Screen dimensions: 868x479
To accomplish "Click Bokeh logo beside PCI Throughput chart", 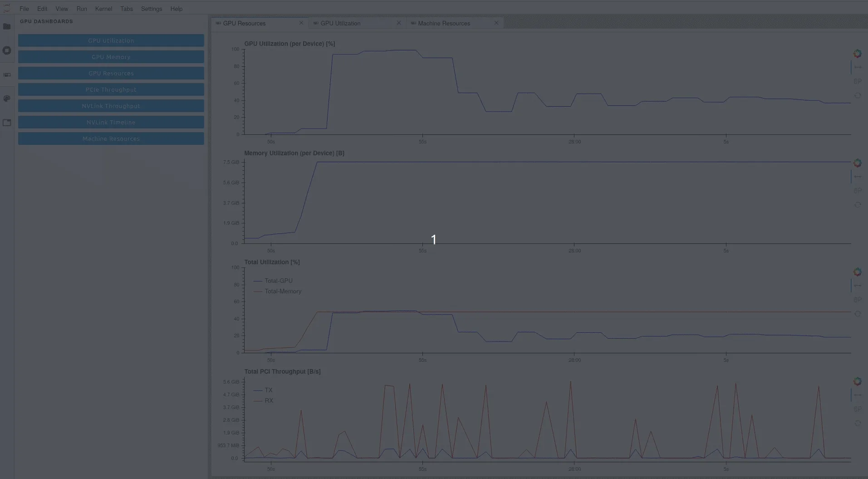I will (x=857, y=381).
